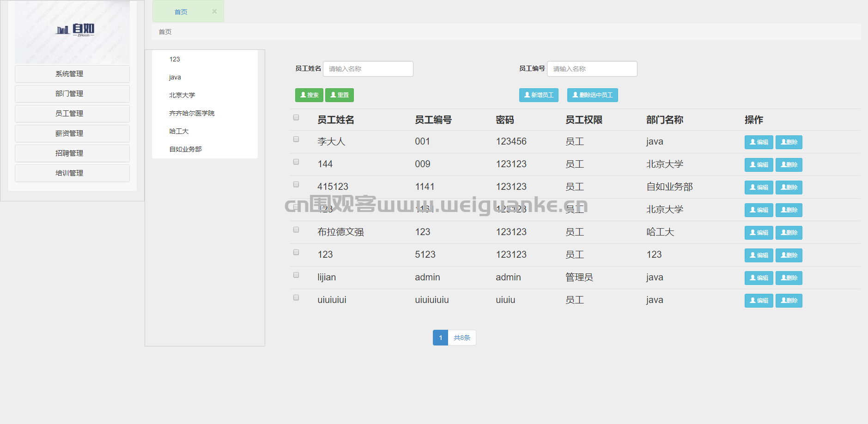Click the 员工姓名 column header
Image resolution: width=868 pixels, height=424 pixels.
(336, 120)
